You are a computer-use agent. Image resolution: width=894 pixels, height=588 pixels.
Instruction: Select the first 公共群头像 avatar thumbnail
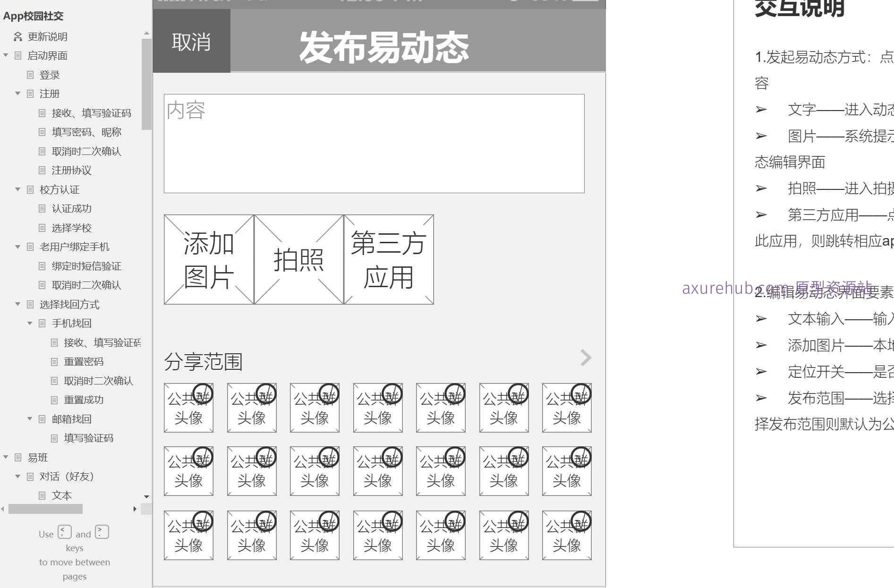point(188,407)
